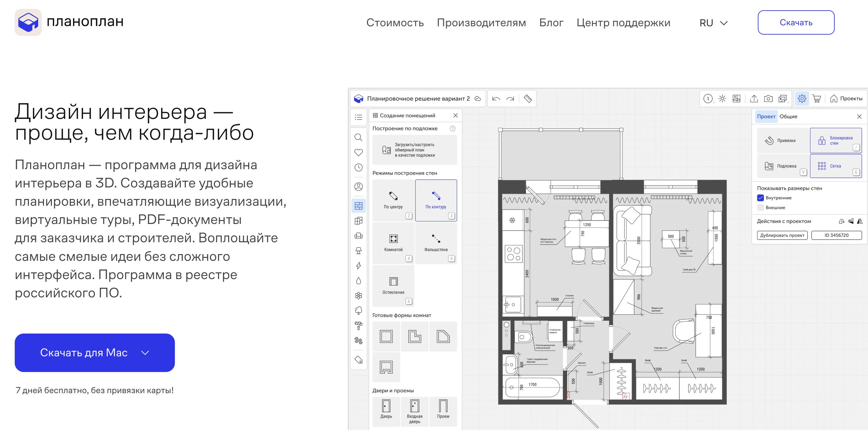Switch to the Общие tab
Screen dimensions: 868x430
[x=788, y=116]
